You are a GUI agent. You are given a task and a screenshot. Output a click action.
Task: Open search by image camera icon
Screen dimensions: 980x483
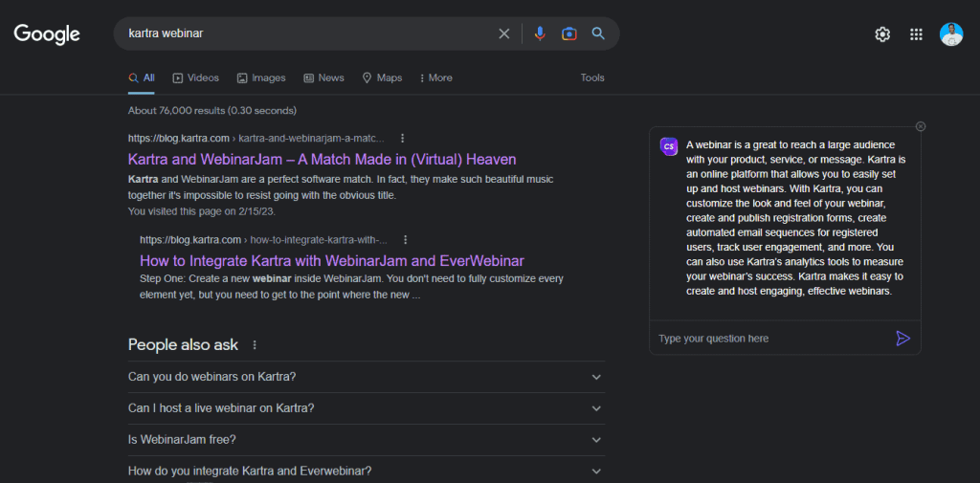568,33
